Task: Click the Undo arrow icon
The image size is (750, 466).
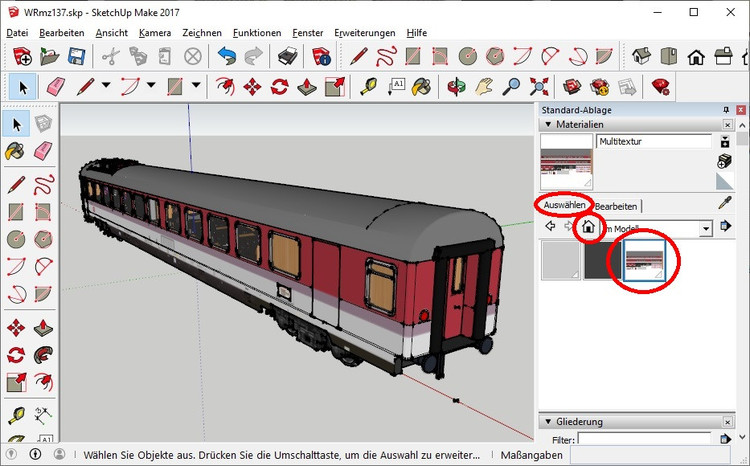Action: pyautogui.click(x=226, y=56)
